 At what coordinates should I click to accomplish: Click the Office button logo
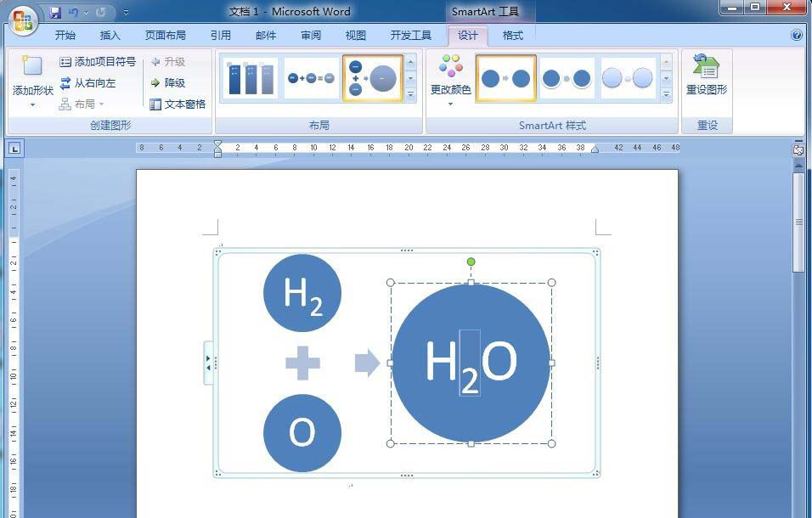[23, 19]
